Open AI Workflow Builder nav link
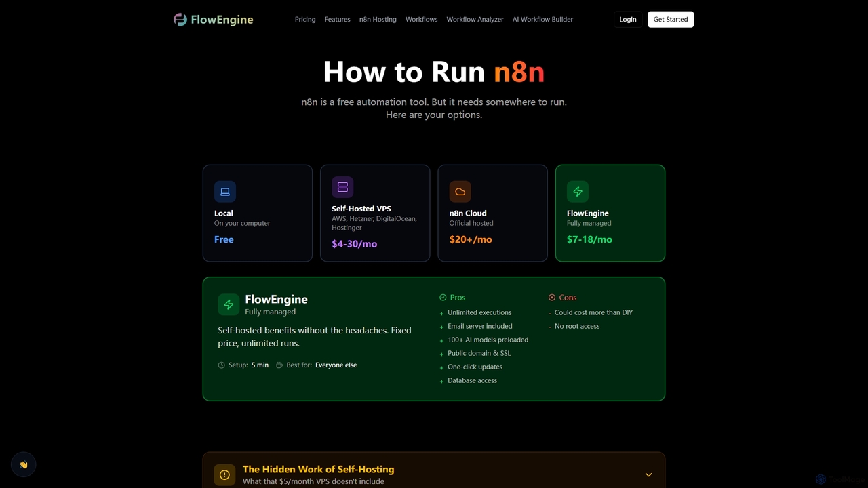 (x=542, y=20)
